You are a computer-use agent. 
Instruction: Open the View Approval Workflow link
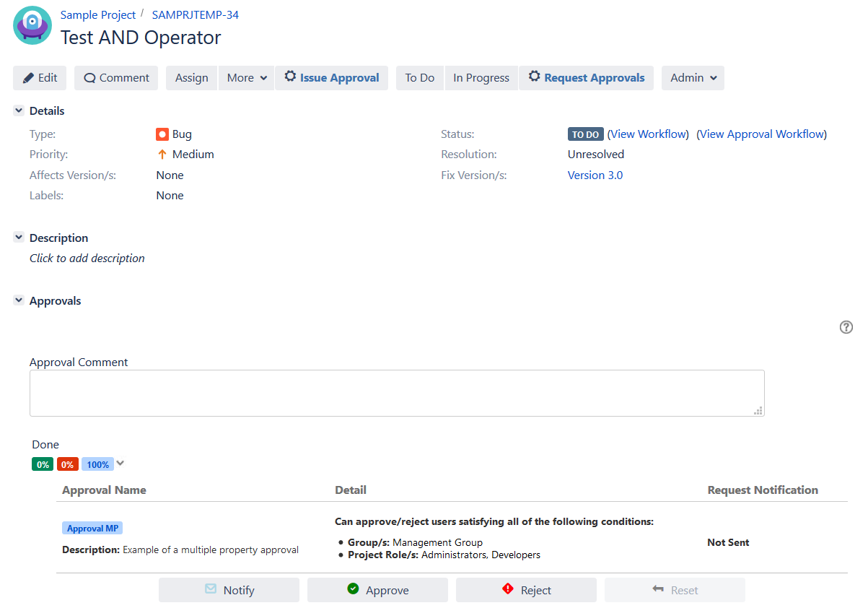762,134
